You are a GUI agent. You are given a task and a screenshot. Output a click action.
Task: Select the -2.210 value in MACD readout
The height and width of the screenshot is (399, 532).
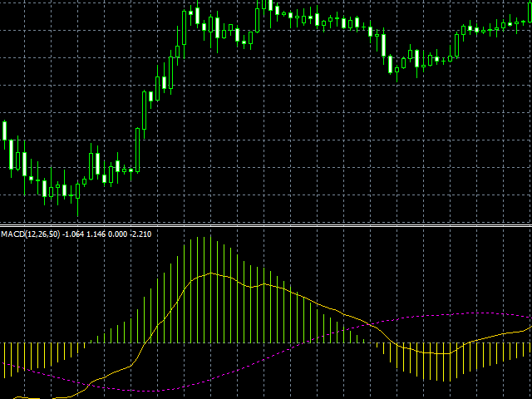coord(140,234)
